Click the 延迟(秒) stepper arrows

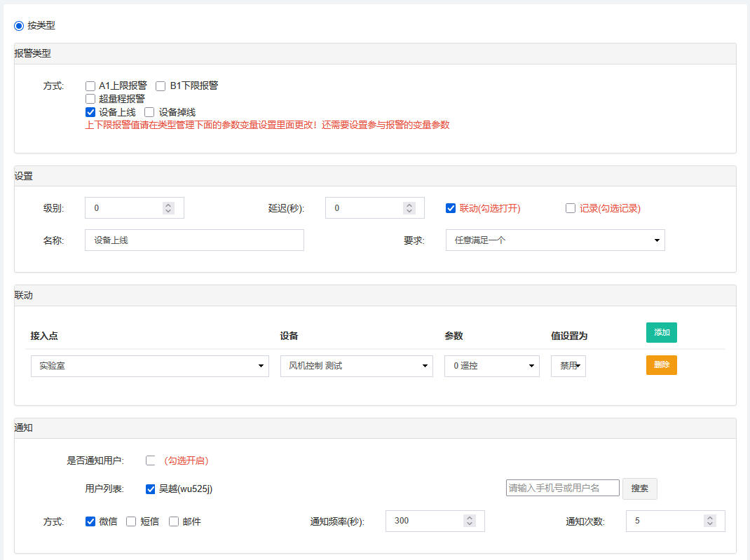click(409, 208)
